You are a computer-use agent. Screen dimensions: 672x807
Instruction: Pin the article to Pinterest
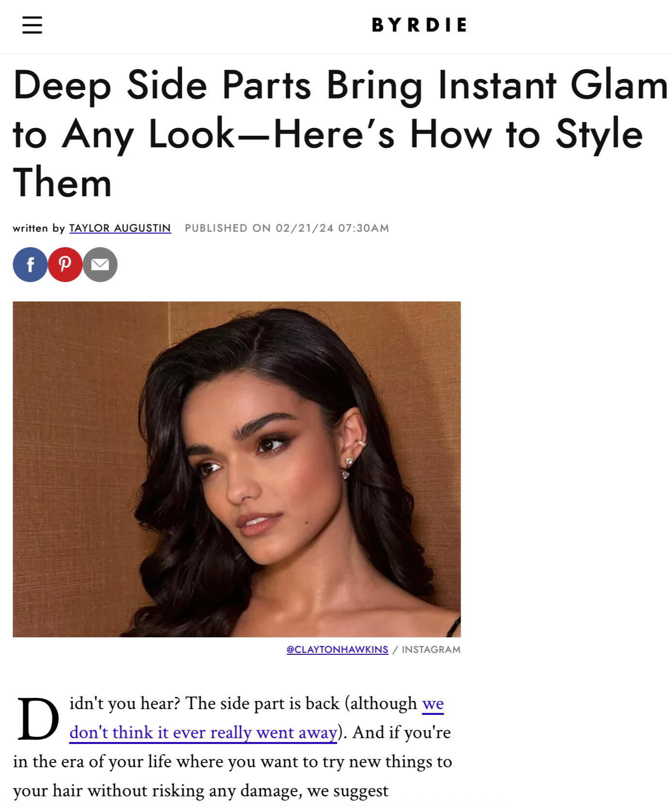tap(65, 265)
